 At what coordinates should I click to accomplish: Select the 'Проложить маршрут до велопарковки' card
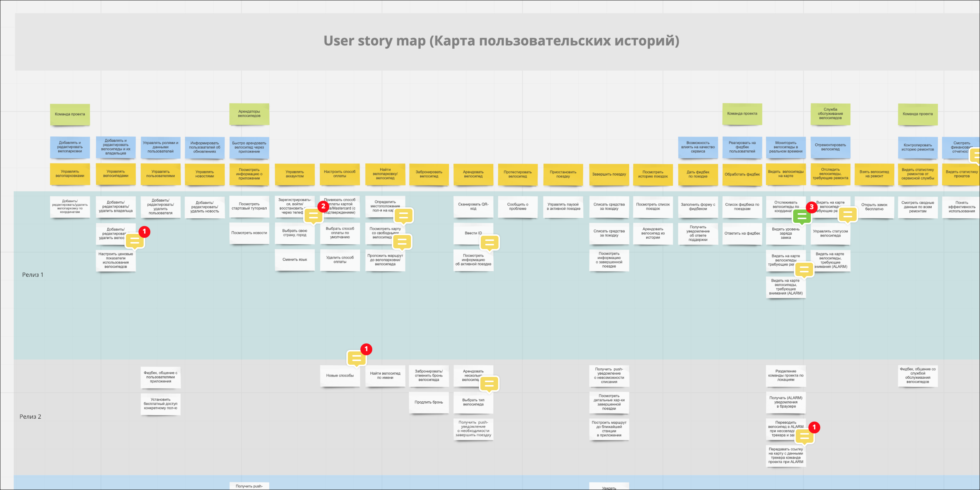[385, 260]
